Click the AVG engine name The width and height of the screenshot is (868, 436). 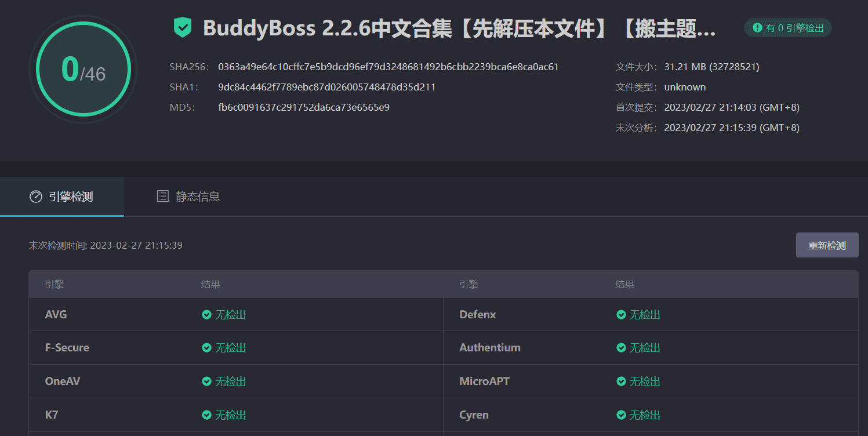(56, 315)
